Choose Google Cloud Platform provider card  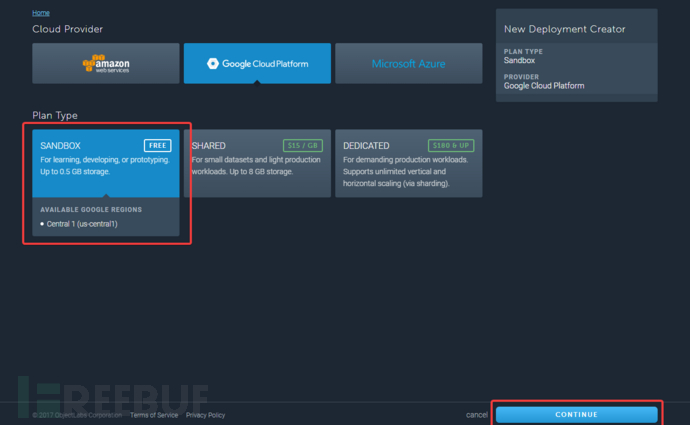click(x=257, y=63)
